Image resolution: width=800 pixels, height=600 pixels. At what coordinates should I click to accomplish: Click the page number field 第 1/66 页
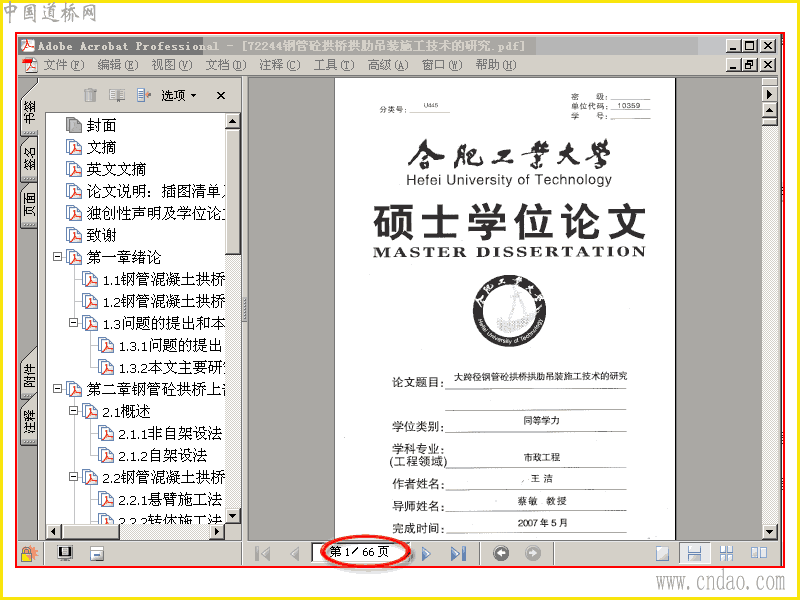point(359,552)
